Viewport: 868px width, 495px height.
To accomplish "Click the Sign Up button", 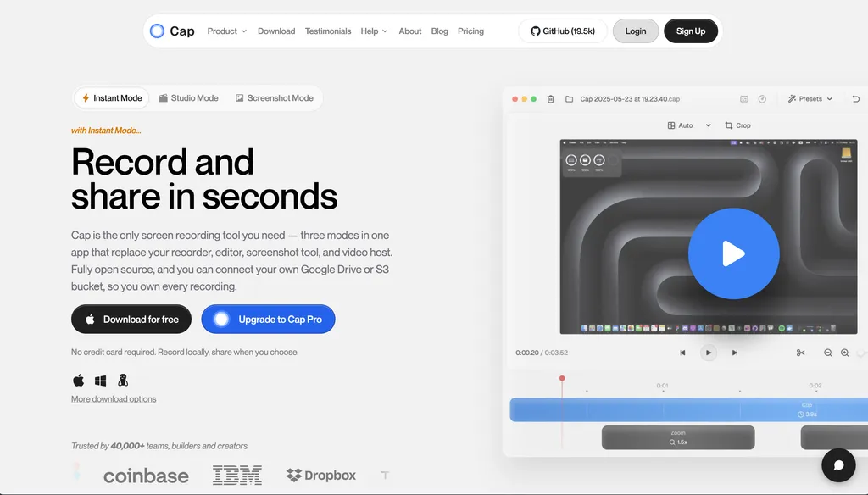I will point(691,31).
